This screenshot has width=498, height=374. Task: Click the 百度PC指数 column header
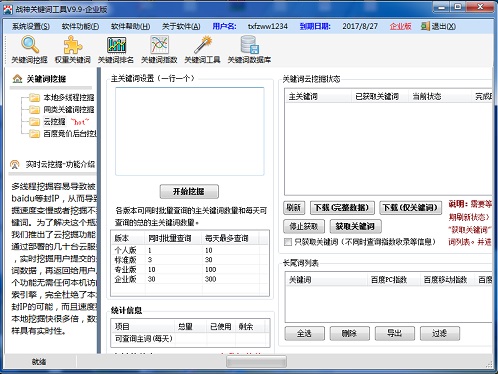point(393,280)
